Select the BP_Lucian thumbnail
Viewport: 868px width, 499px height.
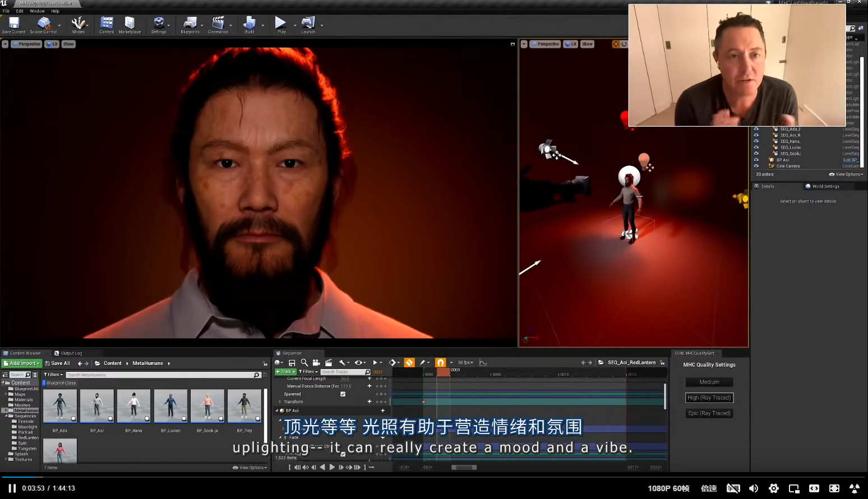[170, 406]
